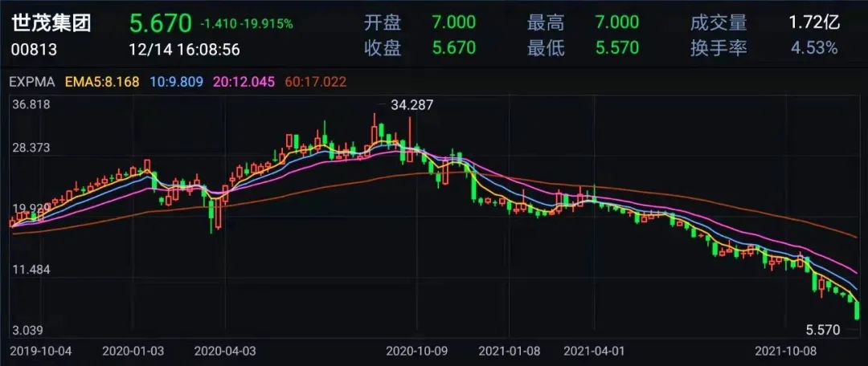
Task: Click the stock name 世茂集团
Action: [x=51, y=23]
